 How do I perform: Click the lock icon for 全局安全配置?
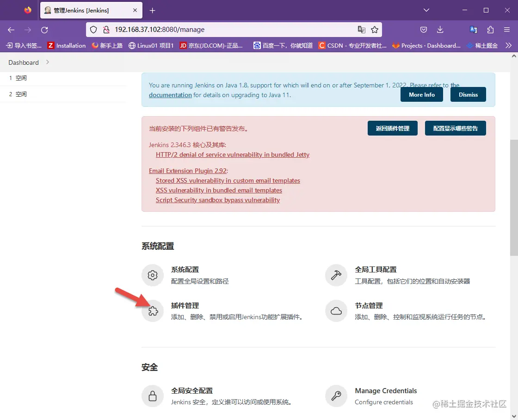tap(153, 396)
